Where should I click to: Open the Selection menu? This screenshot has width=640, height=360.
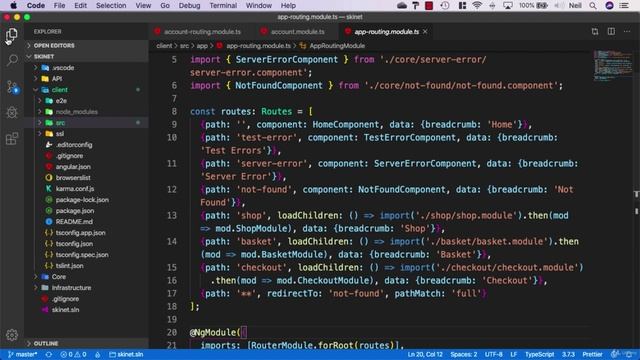tap(111, 6)
